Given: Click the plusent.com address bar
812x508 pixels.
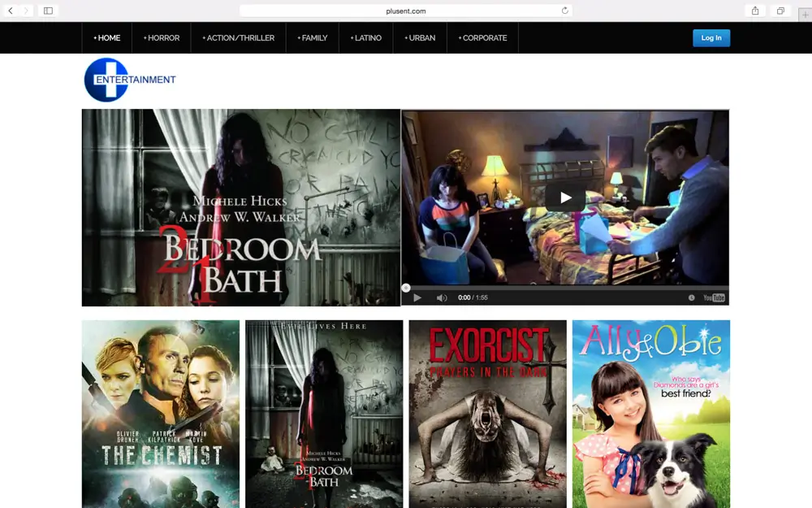Looking at the screenshot, I should click(x=406, y=11).
